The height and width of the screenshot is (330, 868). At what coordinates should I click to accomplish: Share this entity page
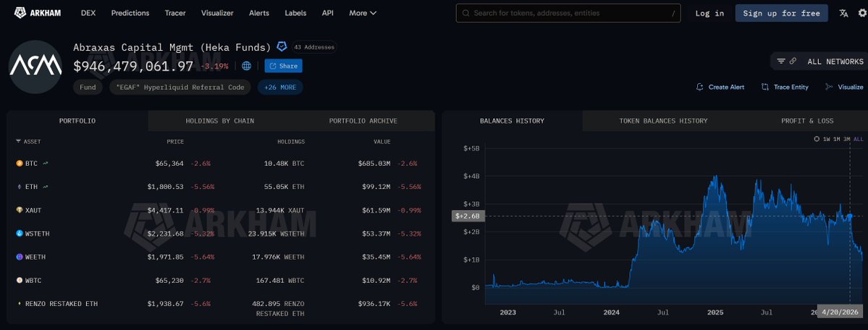pyautogui.click(x=284, y=66)
